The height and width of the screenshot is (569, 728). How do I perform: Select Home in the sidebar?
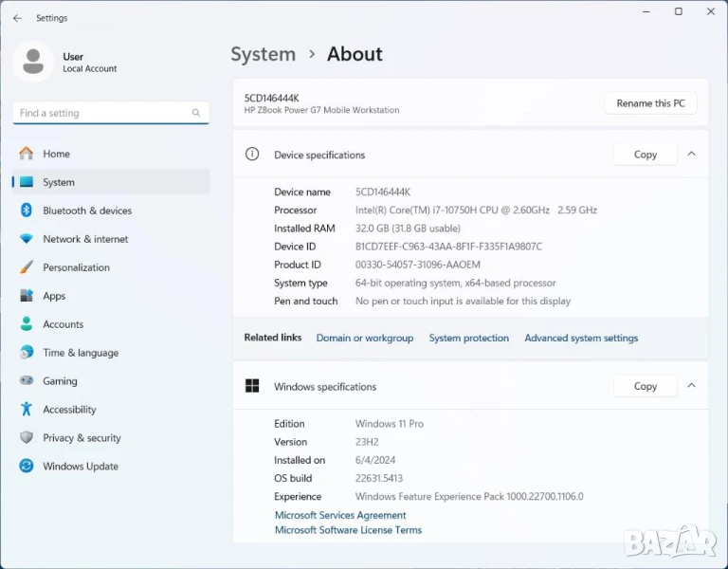pyautogui.click(x=56, y=154)
